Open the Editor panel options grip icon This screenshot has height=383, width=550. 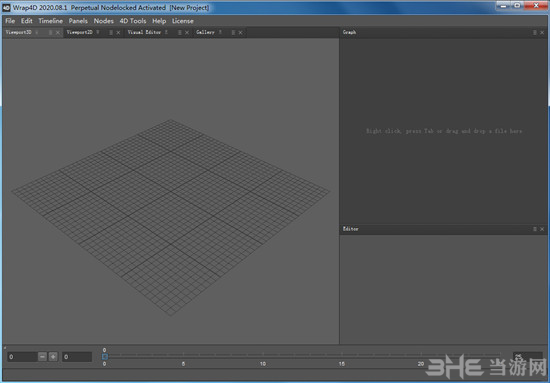535,229
